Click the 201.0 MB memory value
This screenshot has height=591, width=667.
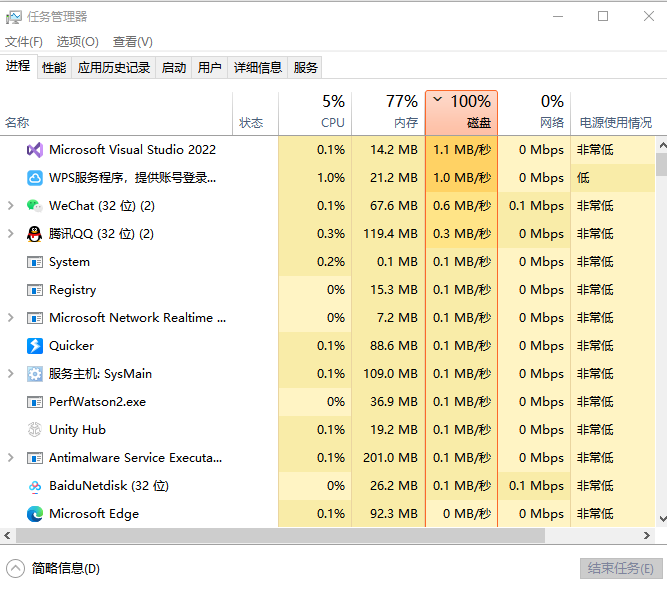[x=390, y=458]
